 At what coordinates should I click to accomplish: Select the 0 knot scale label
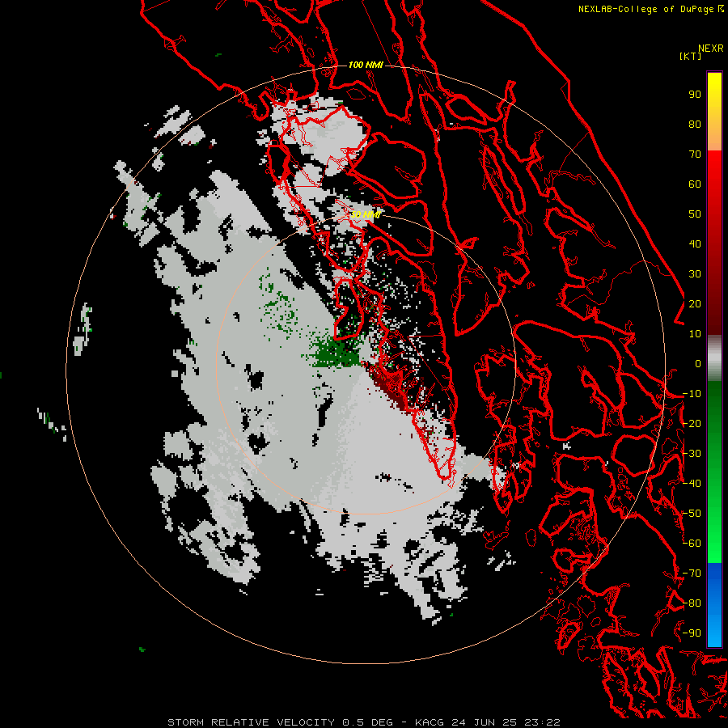point(697,364)
